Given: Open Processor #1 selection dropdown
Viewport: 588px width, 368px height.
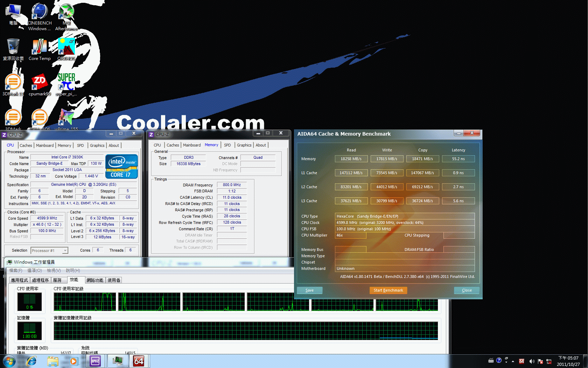Looking at the screenshot, I should click(x=49, y=251).
